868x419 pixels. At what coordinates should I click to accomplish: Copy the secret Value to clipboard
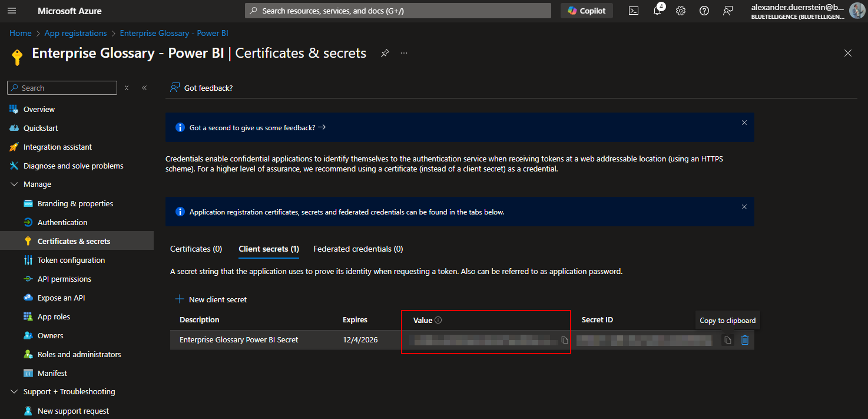tap(565, 340)
